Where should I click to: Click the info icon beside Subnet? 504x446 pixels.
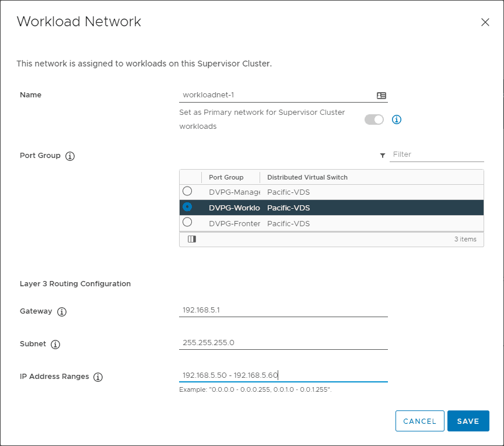point(55,345)
